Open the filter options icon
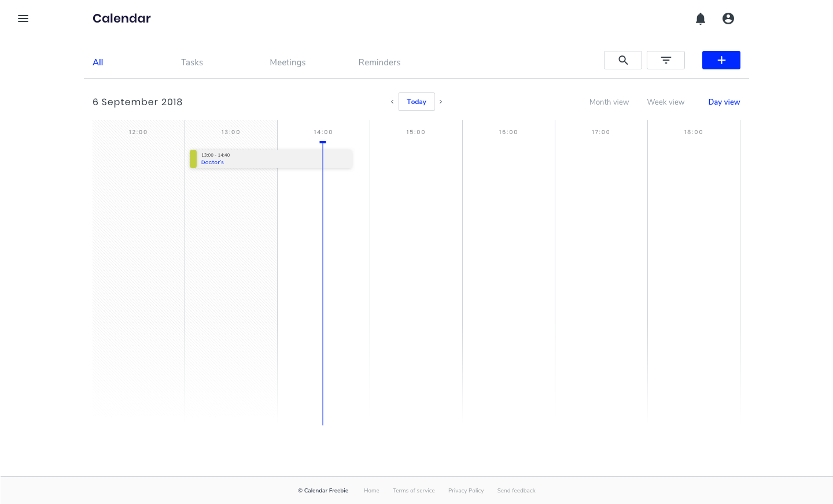Screen dimensions: 833x504 665,60
